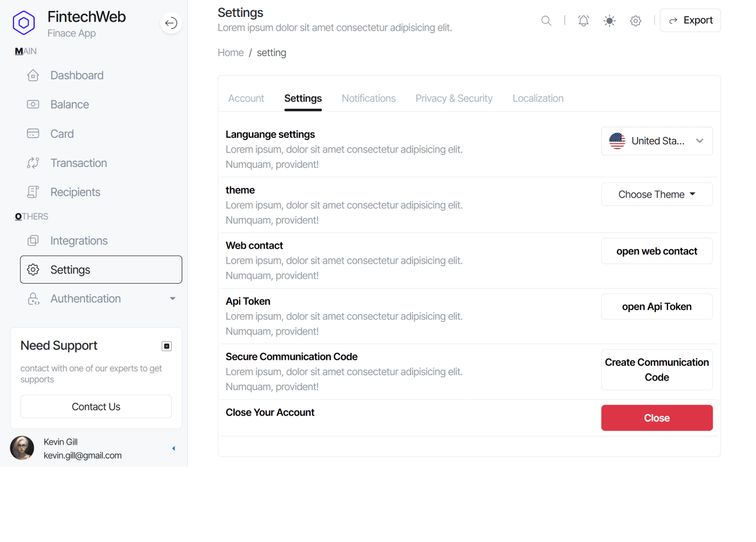Go to Balance in sidebar
This screenshot has height=542, width=756.
tap(101, 104)
